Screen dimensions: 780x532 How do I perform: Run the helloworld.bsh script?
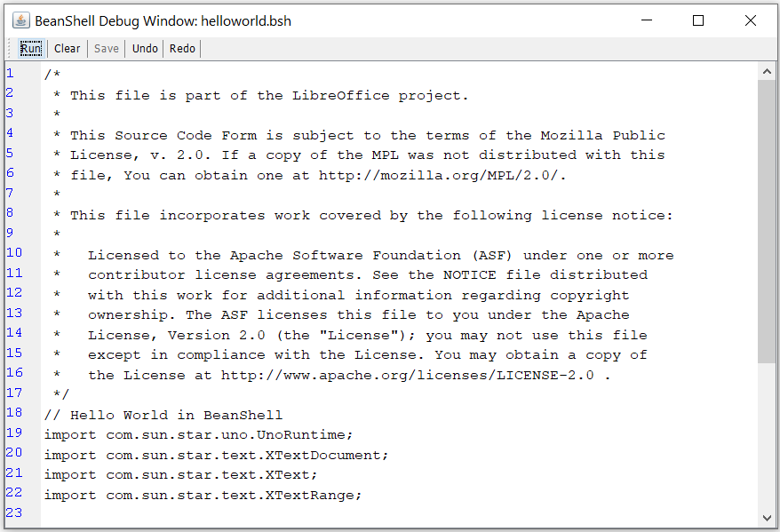[30, 48]
